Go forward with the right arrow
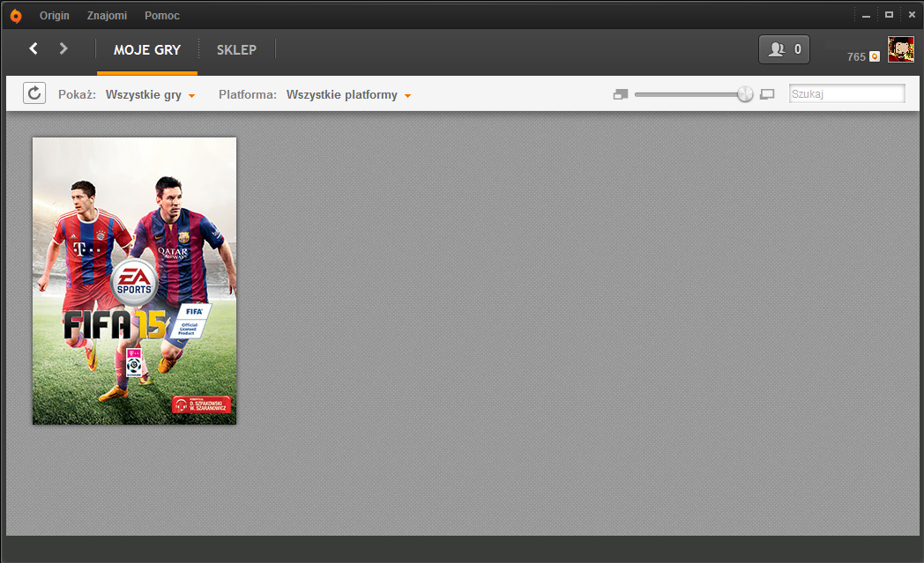This screenshot has width=924, height=563. click(63, 48)
